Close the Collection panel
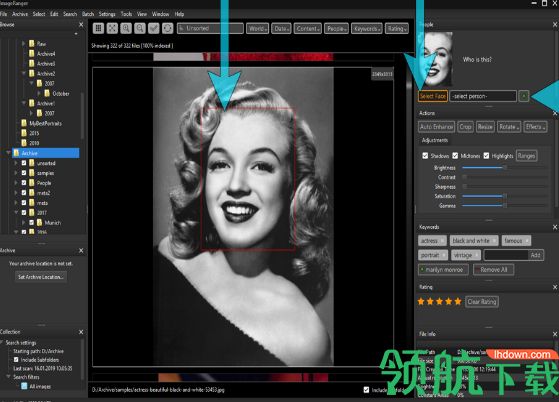The height and width of the screenshot is (402, 559). pos(81,332)
